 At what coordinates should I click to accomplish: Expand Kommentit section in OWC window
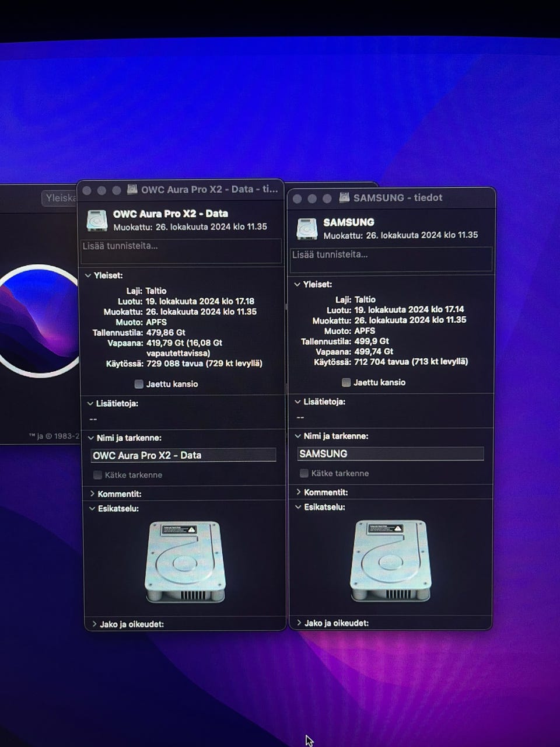(92, 494)
